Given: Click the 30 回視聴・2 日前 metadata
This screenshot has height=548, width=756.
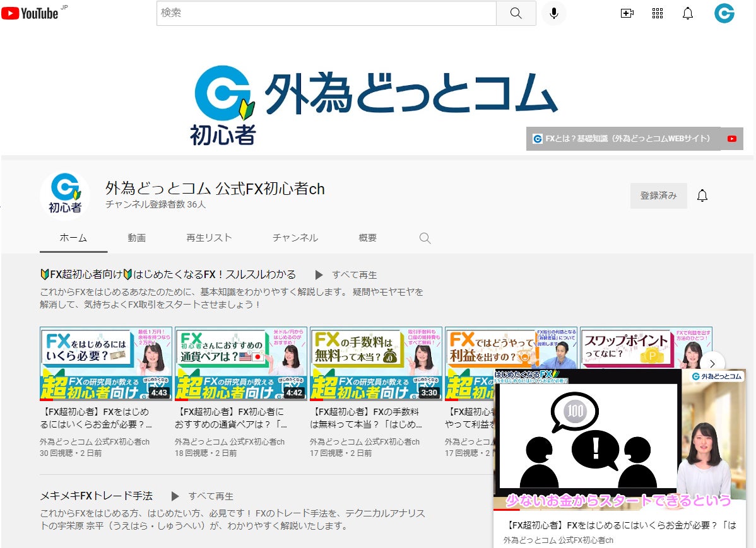Looking at the screenshot, I should (71, 453).
